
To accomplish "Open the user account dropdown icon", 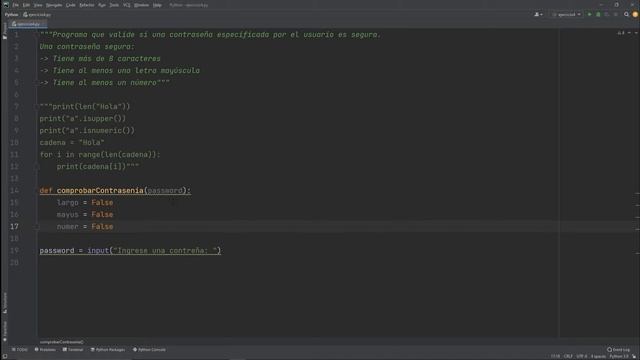I will click(538, 15).
